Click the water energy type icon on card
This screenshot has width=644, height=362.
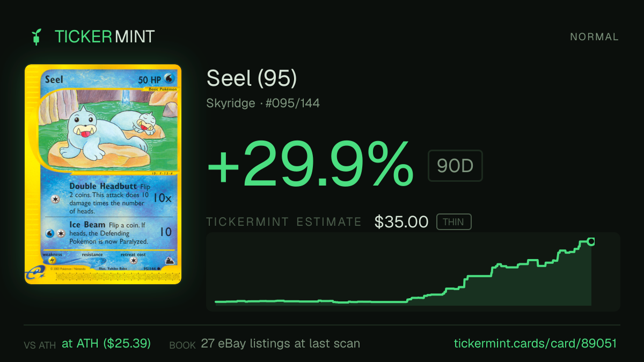pyautogui.click(x=170, y=79)
